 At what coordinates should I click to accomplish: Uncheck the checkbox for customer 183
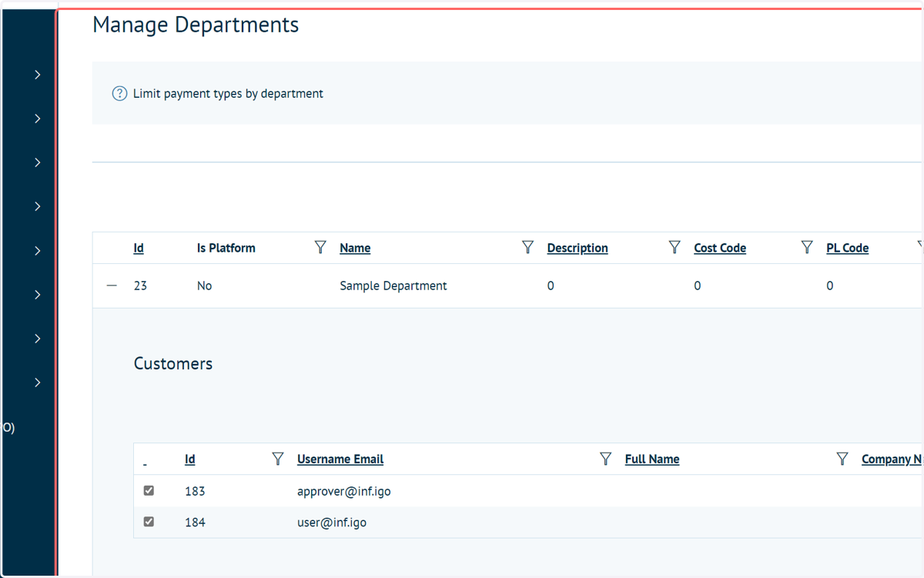click(149, 490)
